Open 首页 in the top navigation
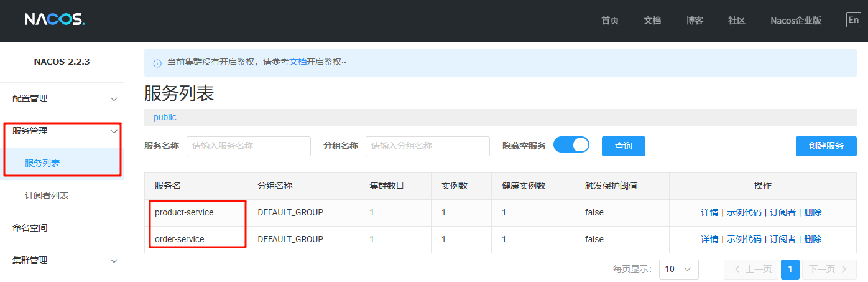The width and height of the screenshot is (868, 282). (x=610, y=21)
